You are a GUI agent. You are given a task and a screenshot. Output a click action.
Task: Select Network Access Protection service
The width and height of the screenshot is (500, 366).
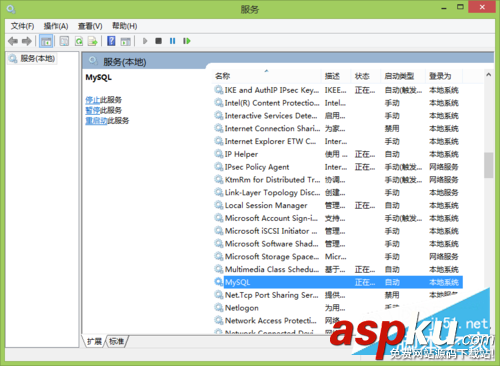338,321
